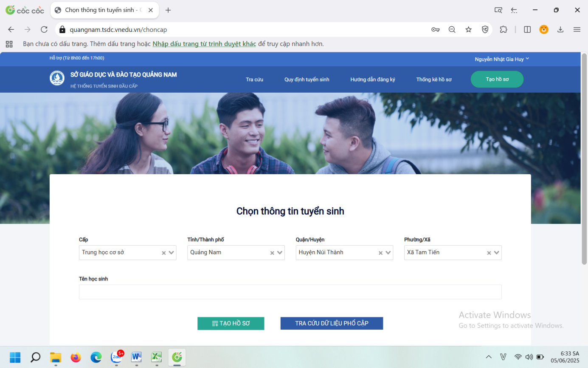Open Microsoft Word from the taskbar

click(136, 357)
